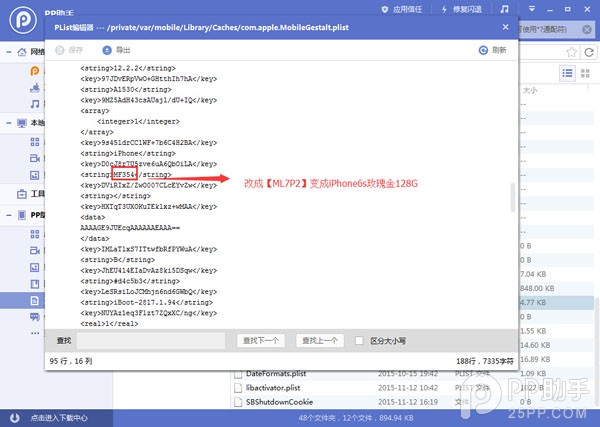
Task: Click the 14.60 KB size cell
Action: tap(535, 345)
